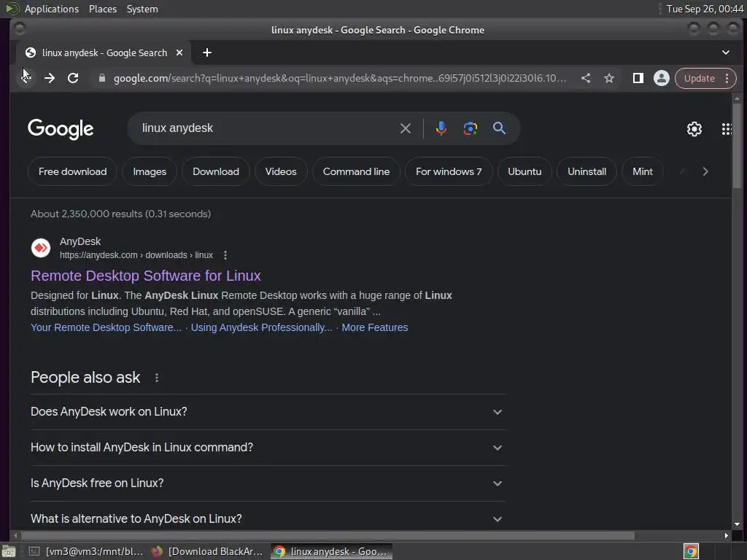Click in the Google search field
The width and height of the screenshot is (747, 560).
(267, 128)
